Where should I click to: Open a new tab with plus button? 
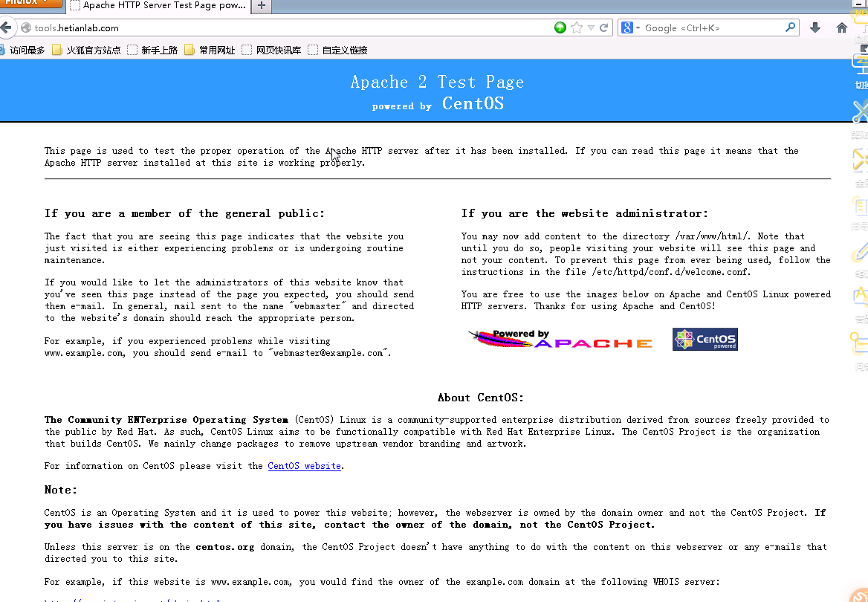[x=262, y=6]
